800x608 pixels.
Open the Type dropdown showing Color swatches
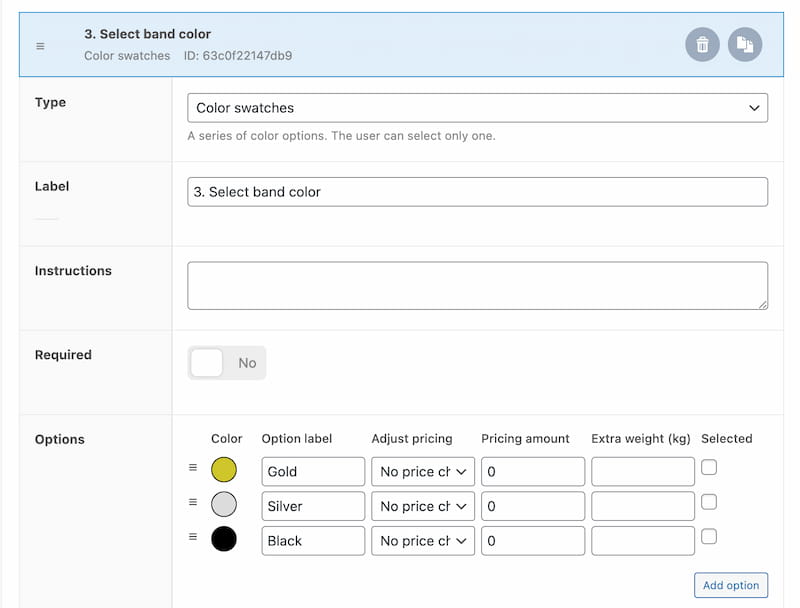tap(477, 108)
